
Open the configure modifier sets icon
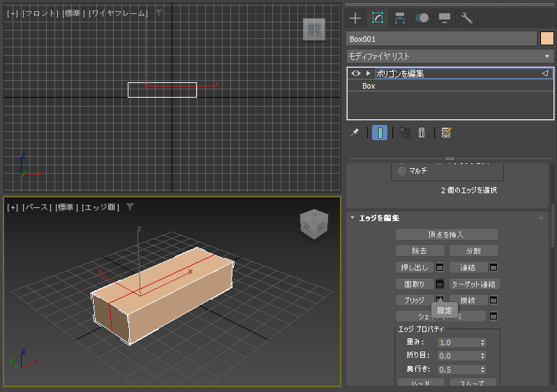pyautogui.click(x=446, y=133)
